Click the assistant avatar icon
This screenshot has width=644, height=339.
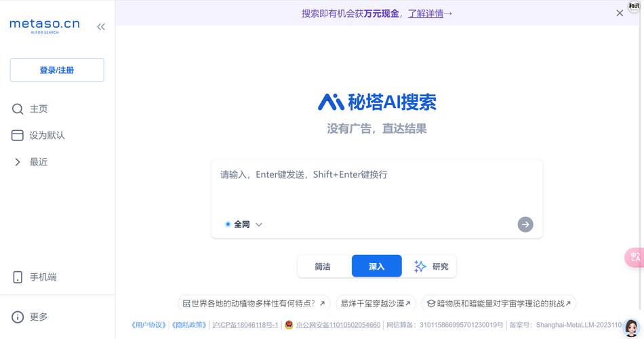632,328
